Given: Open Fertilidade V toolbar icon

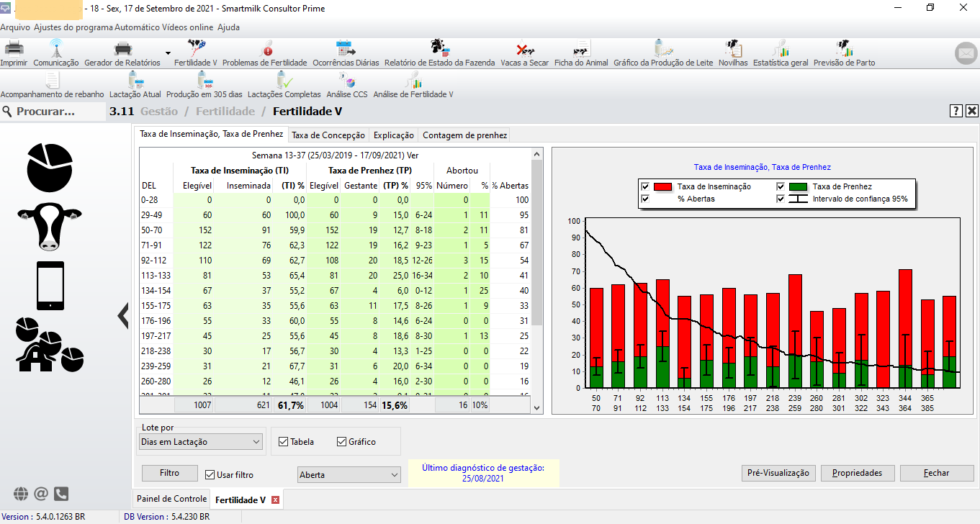Looking at the screenshot, I should point(196,49).
